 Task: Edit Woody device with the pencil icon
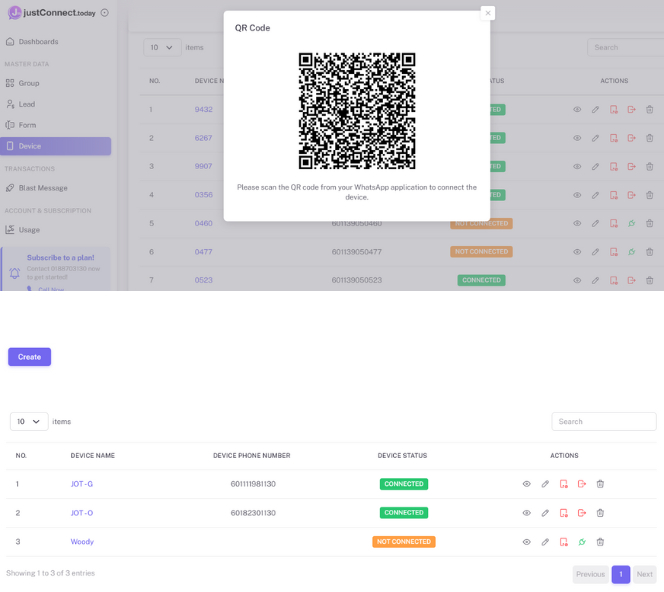click(545, 542)
